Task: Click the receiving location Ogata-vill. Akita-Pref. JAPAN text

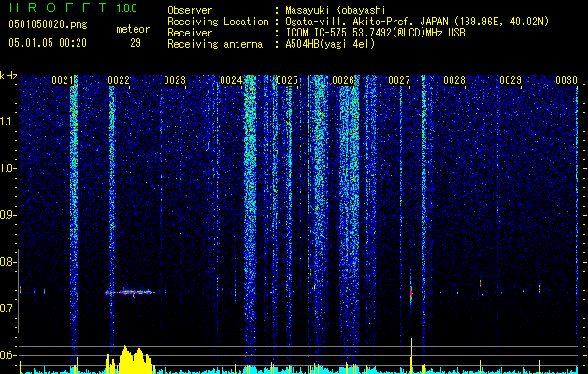Action: pyautogui.click(x=417, y=22)
